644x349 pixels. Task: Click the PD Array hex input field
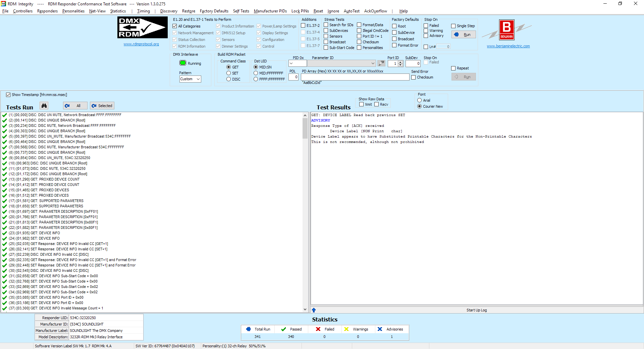(x=355, y=77)
